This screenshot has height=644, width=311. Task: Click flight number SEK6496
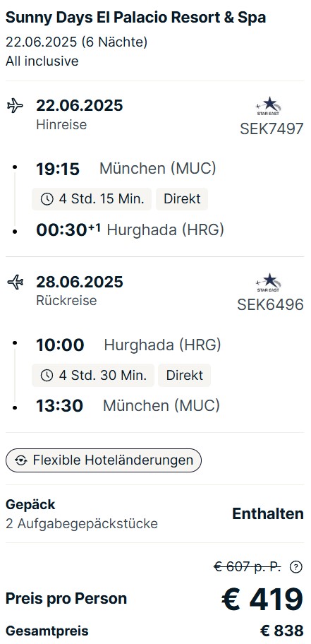point(270,305)
